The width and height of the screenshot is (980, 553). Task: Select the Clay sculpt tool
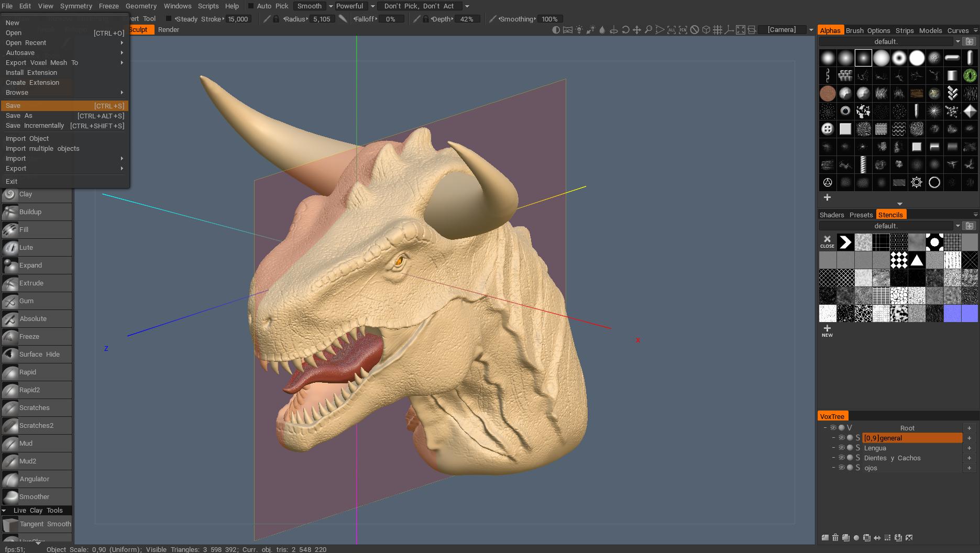[x=36, y=194]
